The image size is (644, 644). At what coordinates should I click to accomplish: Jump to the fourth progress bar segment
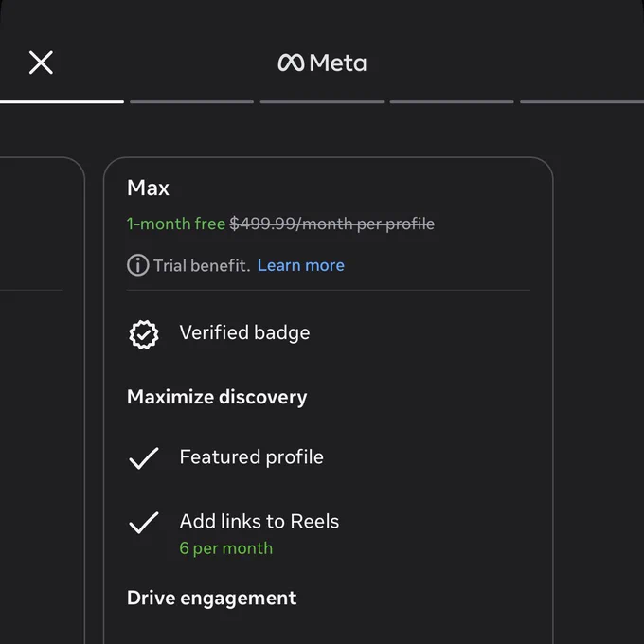[452, 102]
